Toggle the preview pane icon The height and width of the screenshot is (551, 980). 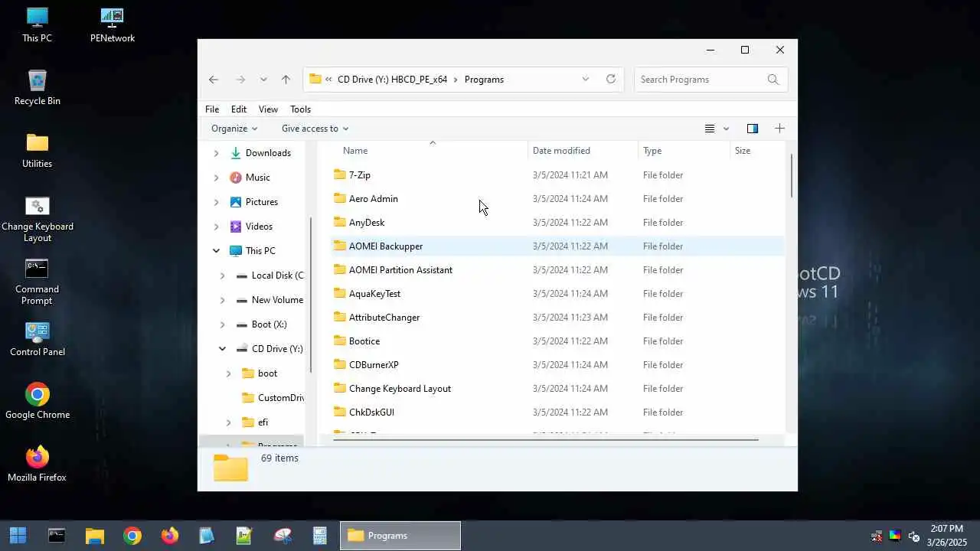(753, 129)
